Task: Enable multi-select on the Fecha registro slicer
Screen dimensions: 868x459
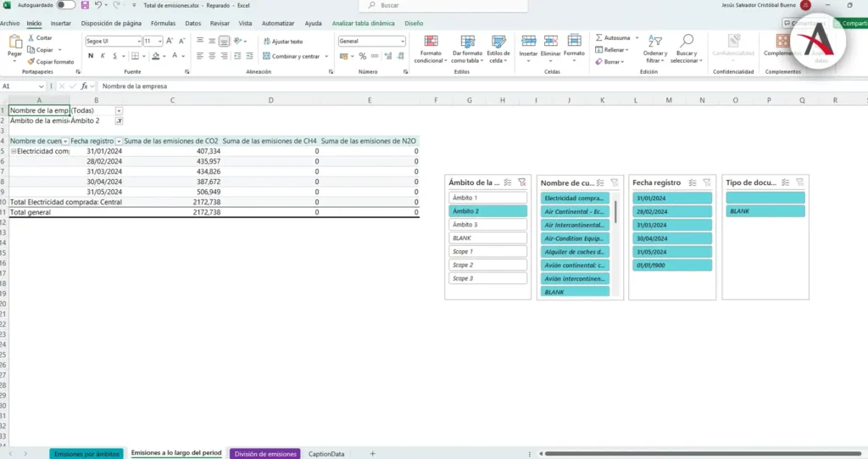Action: (692, 182)
